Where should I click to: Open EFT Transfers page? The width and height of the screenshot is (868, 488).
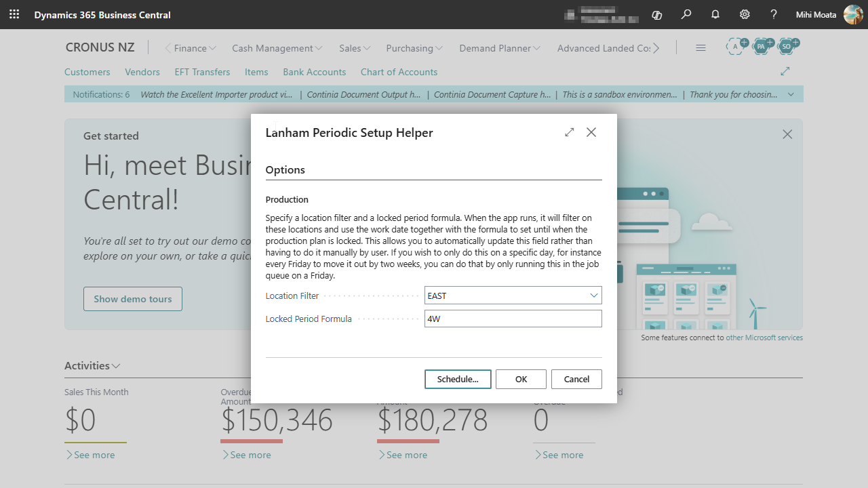202,72
